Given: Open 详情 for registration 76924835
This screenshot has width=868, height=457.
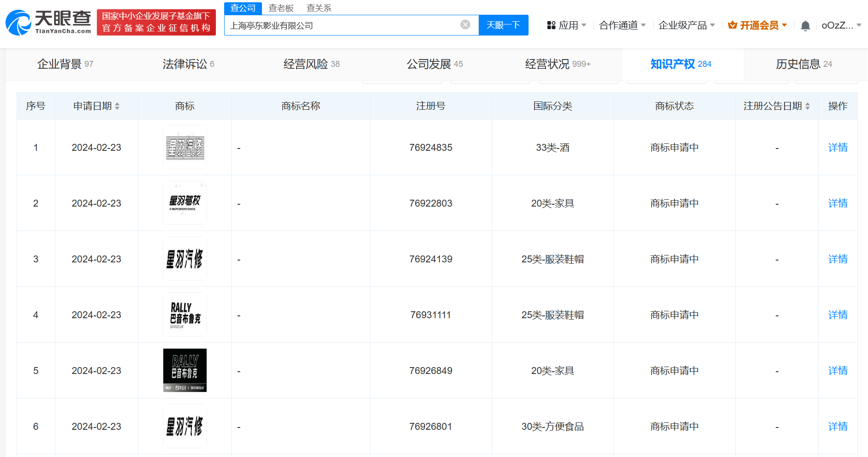Looking at the screenshot, I should (x=838, y=148).
